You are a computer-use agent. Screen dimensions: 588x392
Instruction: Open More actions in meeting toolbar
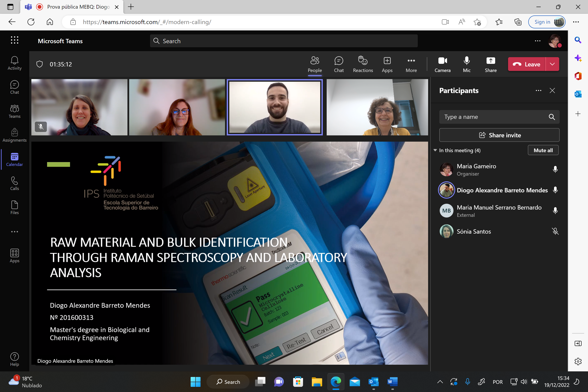point(411,64)
